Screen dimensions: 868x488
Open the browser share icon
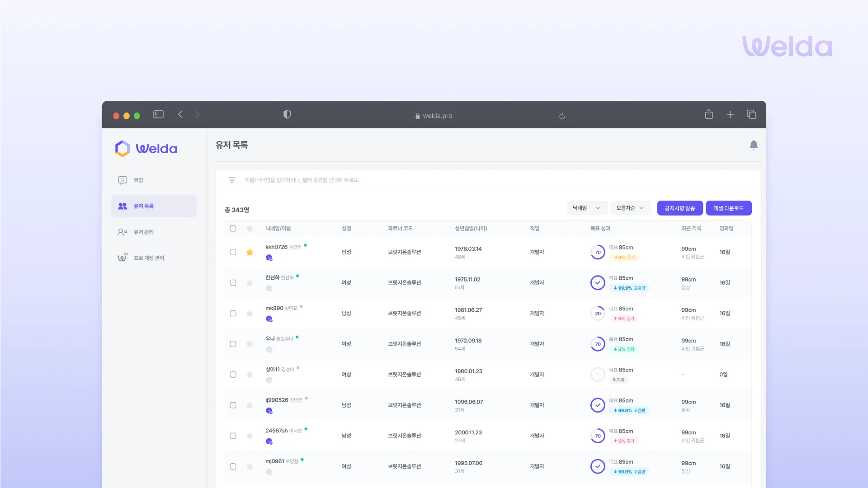coord(709,114)
